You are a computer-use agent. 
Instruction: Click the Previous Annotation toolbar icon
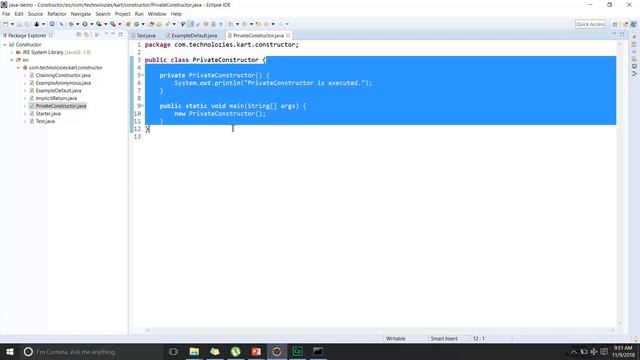pyautogui.click(x=244, y=24)
